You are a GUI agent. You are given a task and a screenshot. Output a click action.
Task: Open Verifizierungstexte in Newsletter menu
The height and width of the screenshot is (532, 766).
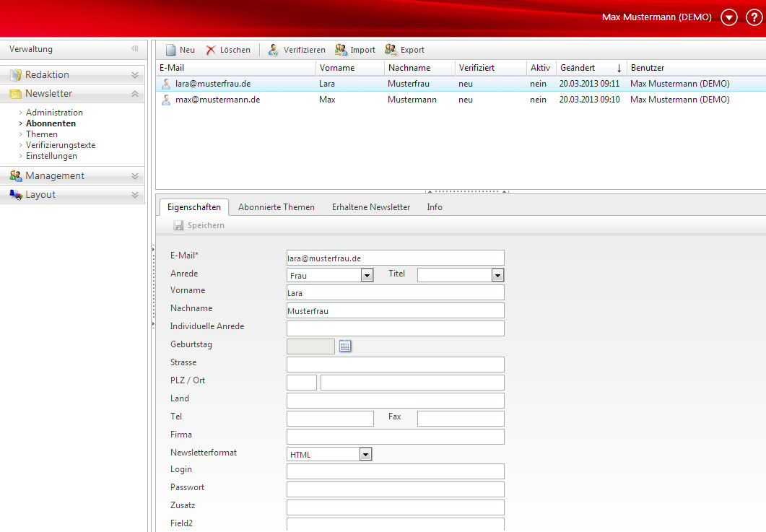coord(61,145)
